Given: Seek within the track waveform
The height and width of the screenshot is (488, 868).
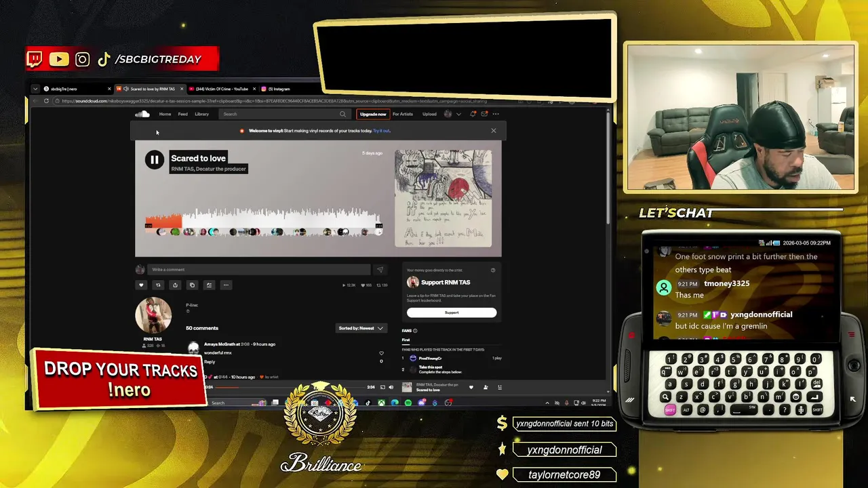Looking at the screenshot, I should tap(264, 223).
